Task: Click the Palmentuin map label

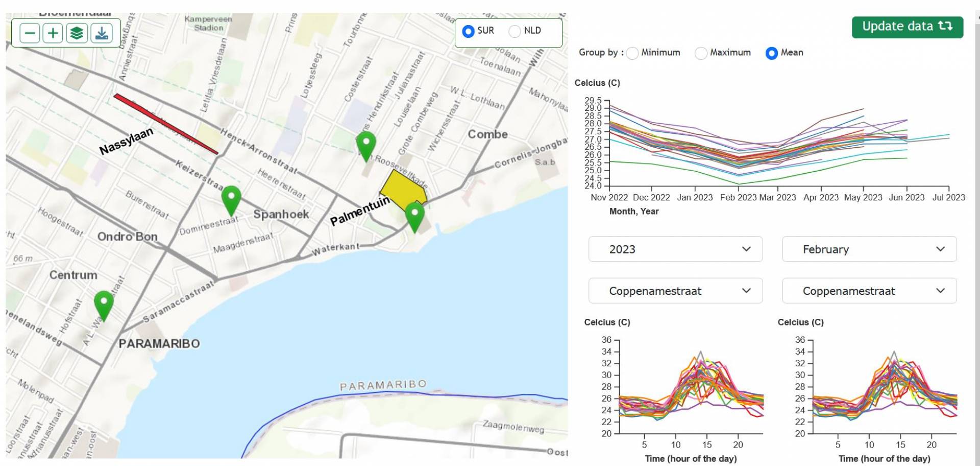Action: pyautogui.click(x=360, y=211)
